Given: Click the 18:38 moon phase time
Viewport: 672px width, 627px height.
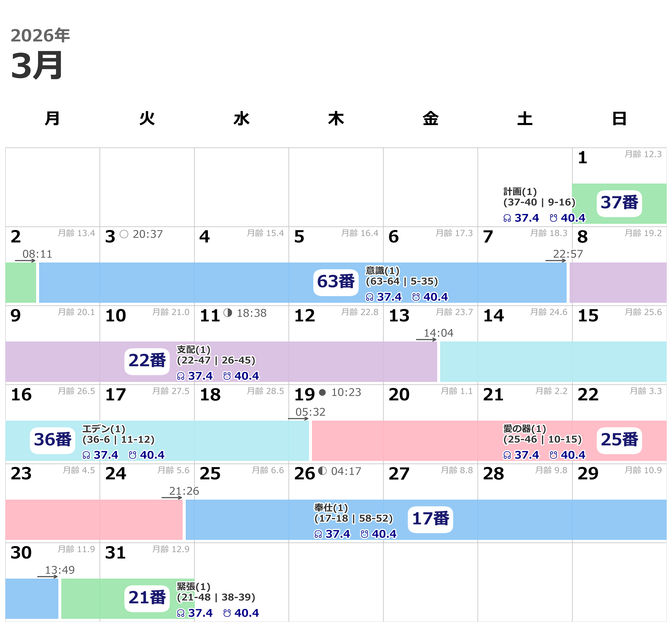Looking at the screenshot, I should (252, 313).
